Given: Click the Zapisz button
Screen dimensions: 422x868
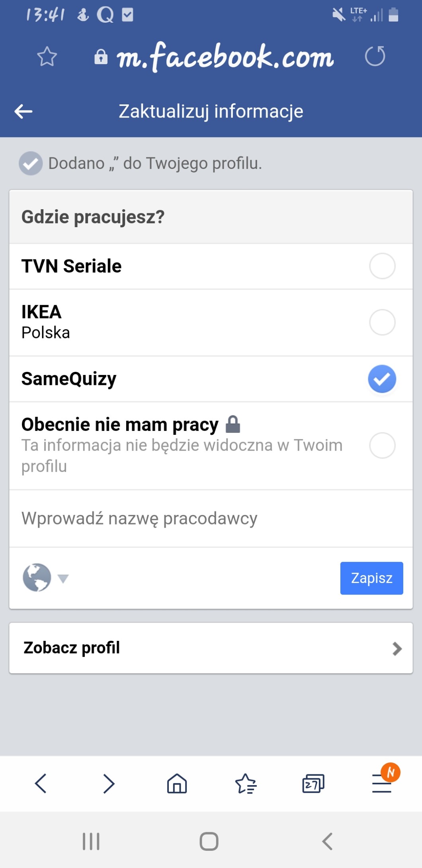Looking at the screenshot, I should (371, 578).
